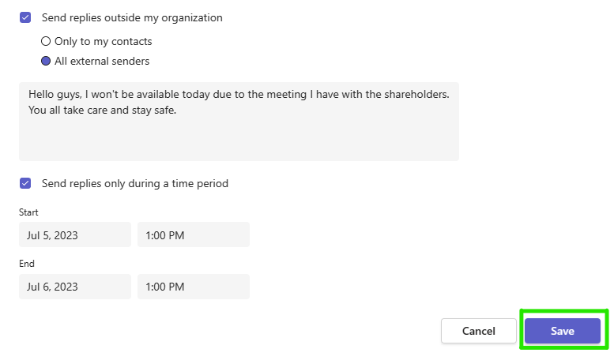Click the "Start" field label
This screenshot has height=364, width=614.
click(28, 212)
